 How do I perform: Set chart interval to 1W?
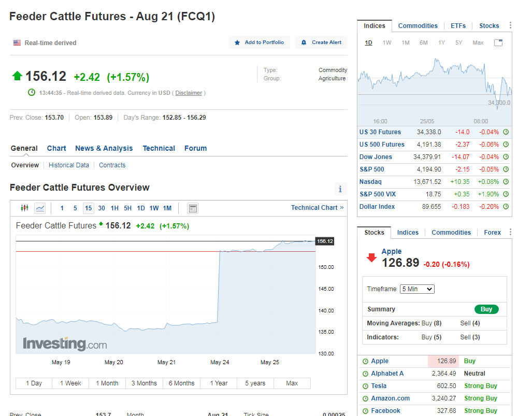[154, 208]
